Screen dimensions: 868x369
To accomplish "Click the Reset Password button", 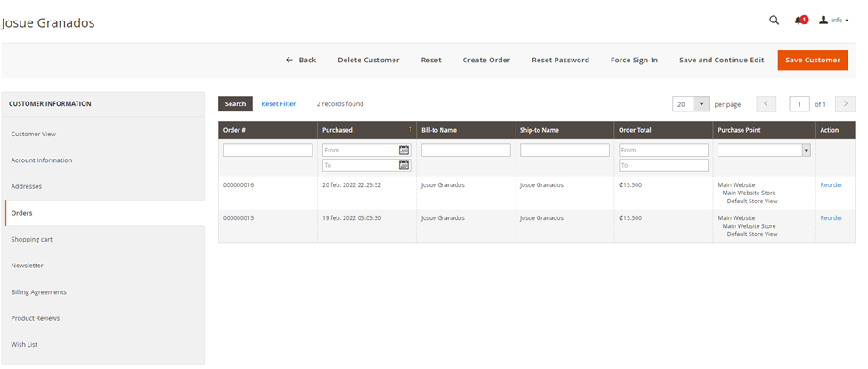I will [560, 60].
